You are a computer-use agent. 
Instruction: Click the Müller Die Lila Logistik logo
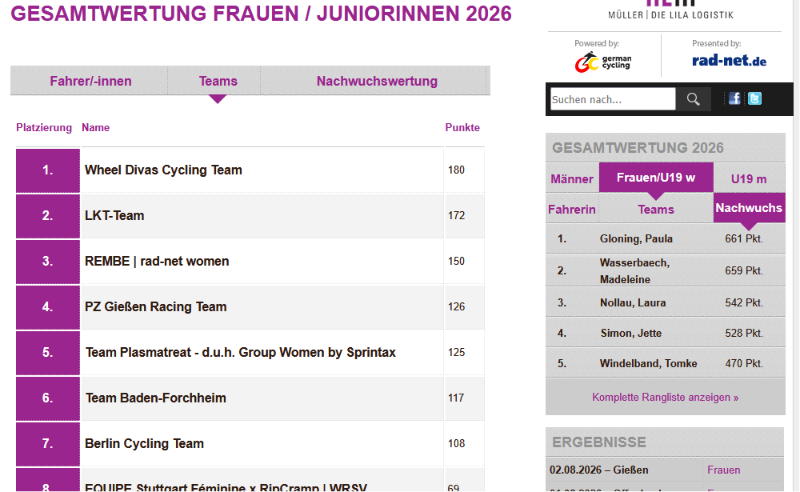(x=670, y=10)
